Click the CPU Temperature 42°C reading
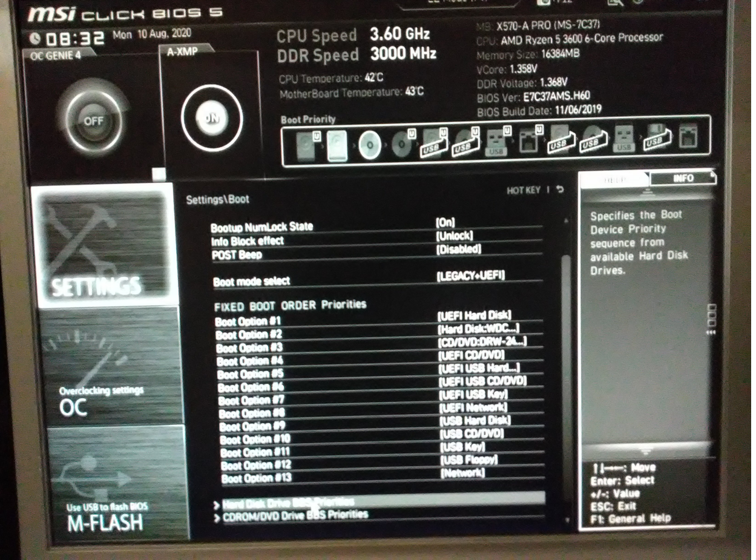The width and height of the screenshot is (756, 560). (331, 79)
